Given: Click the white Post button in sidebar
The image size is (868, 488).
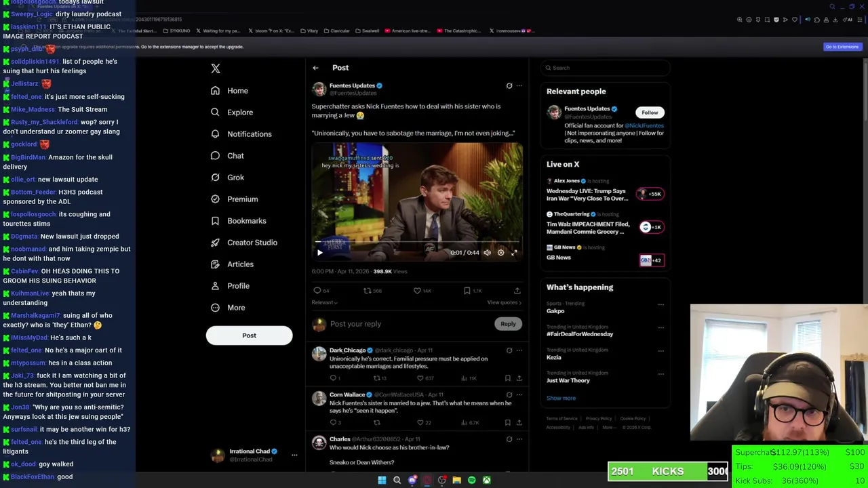Looking at the screenshot, I should (249, 335).
